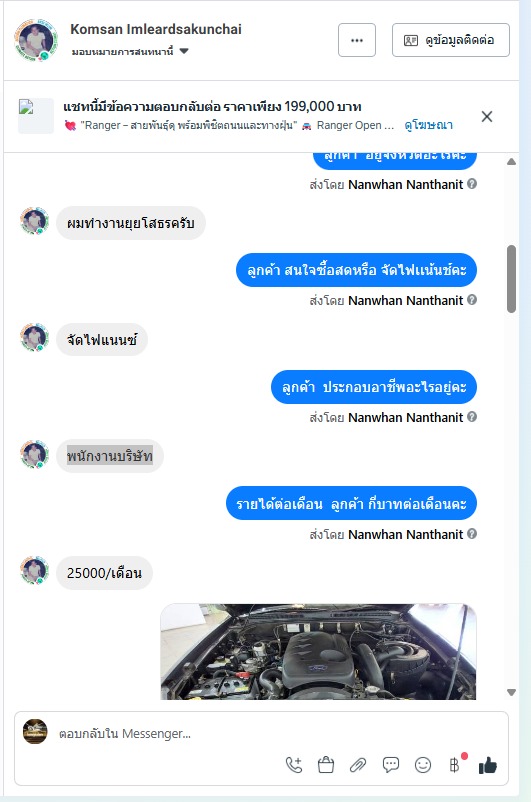This screenshot has width=531, height=802.
Task: Open saved replies speech bubble icon
Action: [x=391, y=765]
